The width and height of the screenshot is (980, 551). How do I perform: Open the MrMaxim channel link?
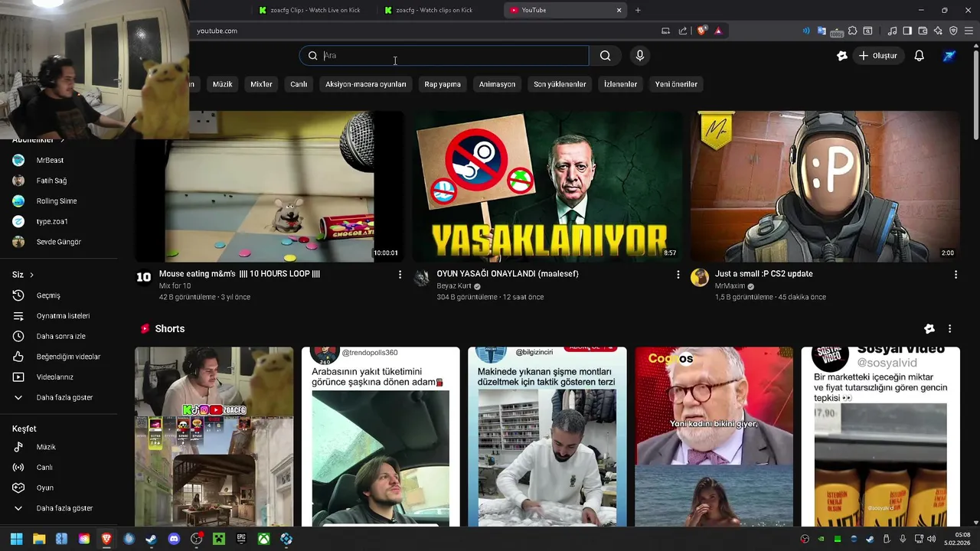[730, 286]
